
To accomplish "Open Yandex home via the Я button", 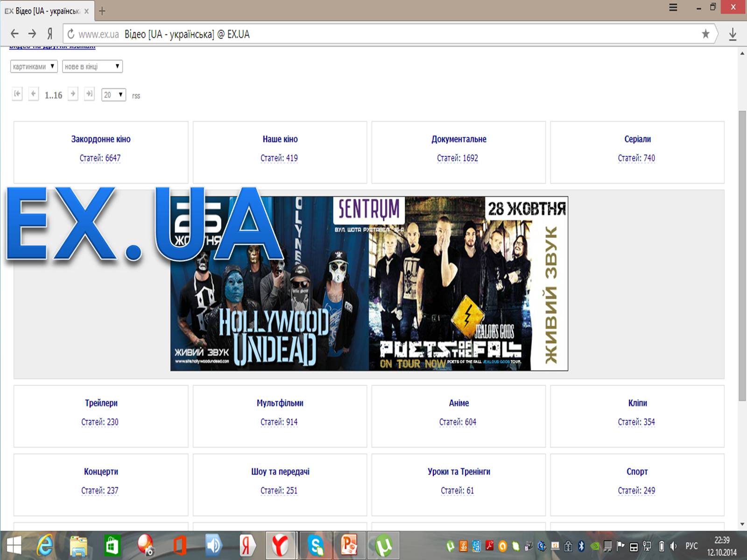I will click(x=49, y=34).
